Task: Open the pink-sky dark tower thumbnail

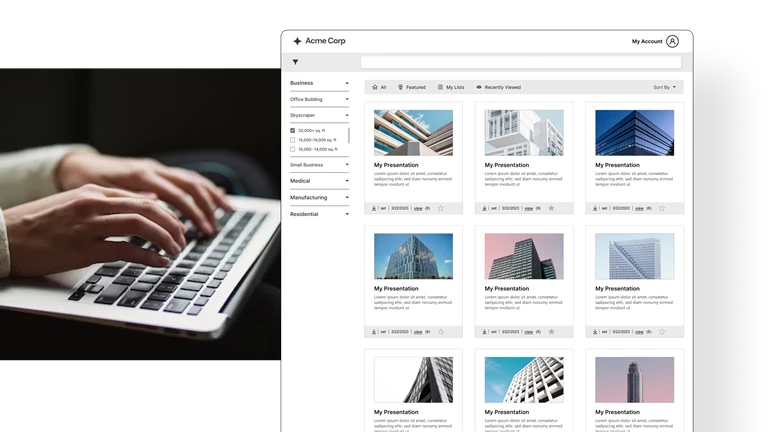Action: point(524,256)
